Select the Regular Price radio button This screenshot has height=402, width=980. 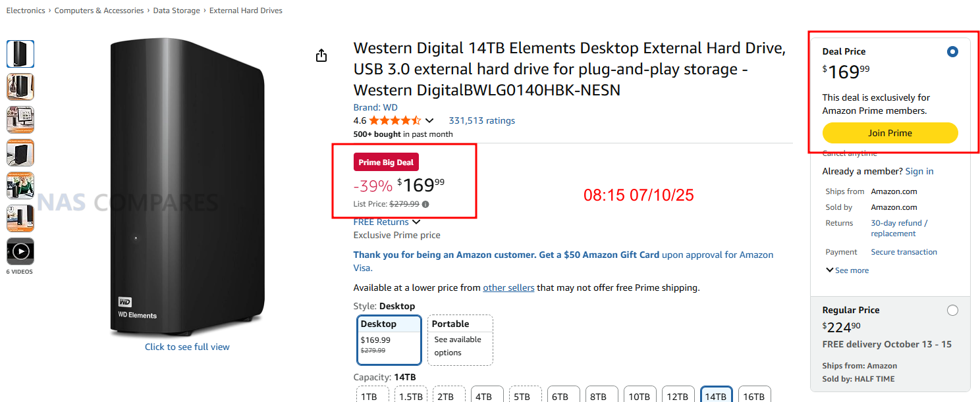[952, 311]
